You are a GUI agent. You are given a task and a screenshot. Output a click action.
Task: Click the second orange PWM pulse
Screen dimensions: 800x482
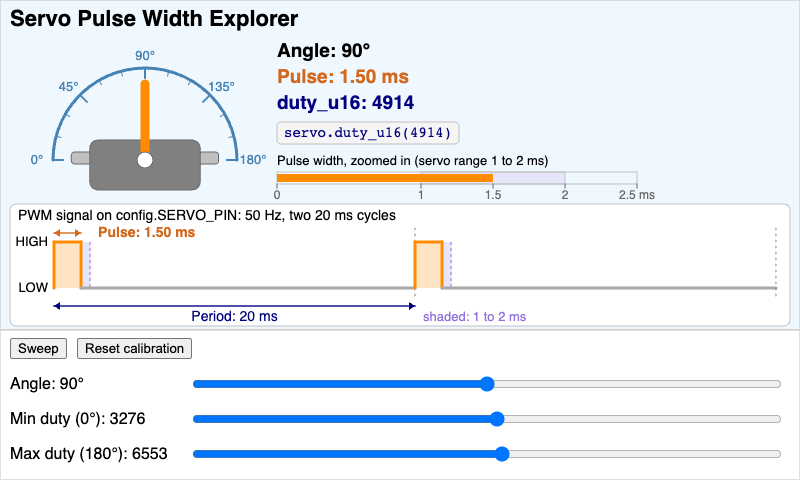(428, 265)
